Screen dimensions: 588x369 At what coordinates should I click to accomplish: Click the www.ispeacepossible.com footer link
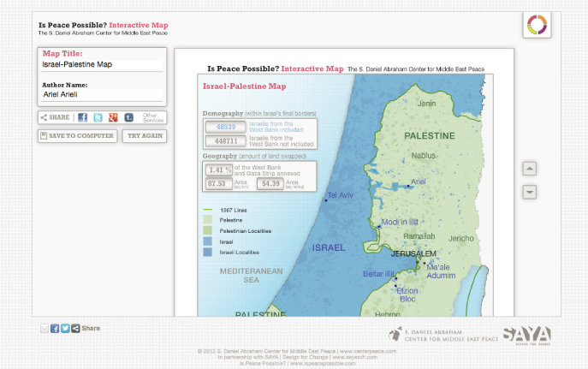point(323,363)
